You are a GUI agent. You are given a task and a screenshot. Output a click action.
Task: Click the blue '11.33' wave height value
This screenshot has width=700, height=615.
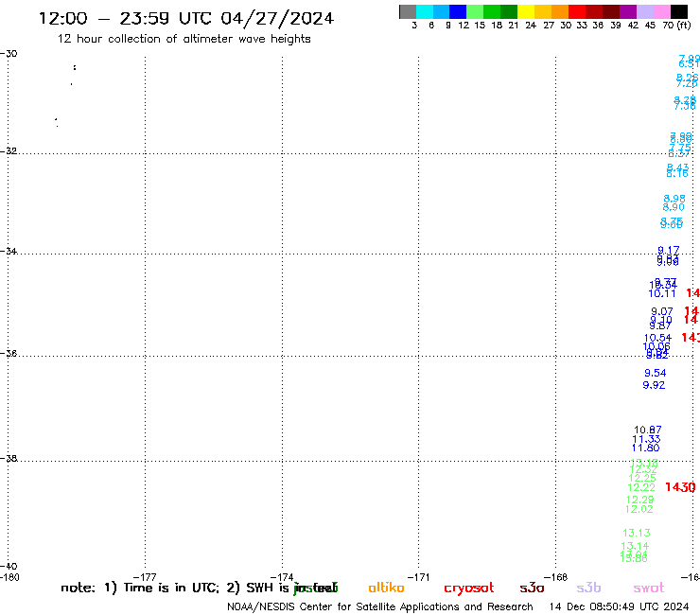tap(646, 439)
